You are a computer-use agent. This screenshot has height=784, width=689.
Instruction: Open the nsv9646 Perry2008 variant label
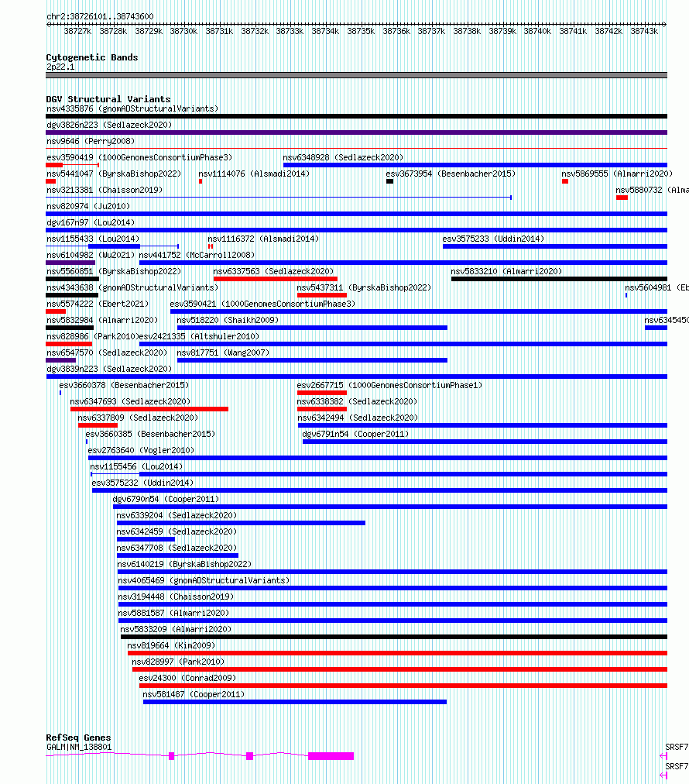click(91, 141)
